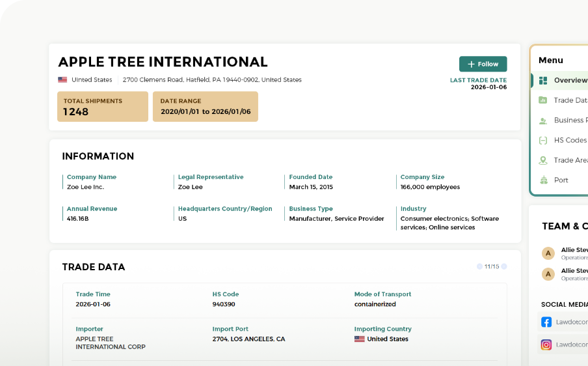Click the Importing Country flag in Trade Data
The image size is (588, 366).
tap(359, 339)
